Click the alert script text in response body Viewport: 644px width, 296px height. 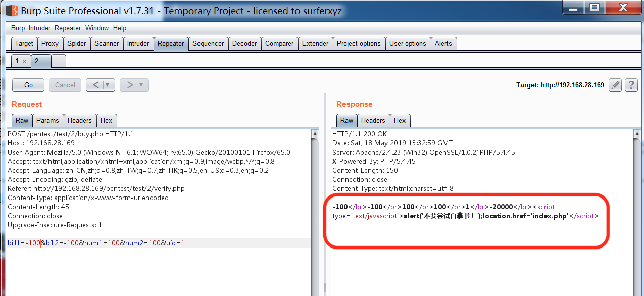[485, 216]
